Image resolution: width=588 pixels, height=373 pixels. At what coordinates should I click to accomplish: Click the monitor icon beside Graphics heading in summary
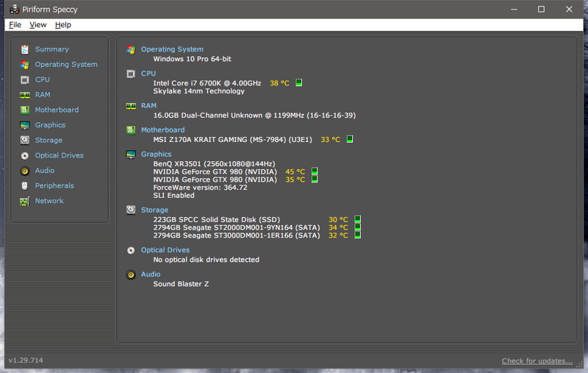(x=131, y=154)
